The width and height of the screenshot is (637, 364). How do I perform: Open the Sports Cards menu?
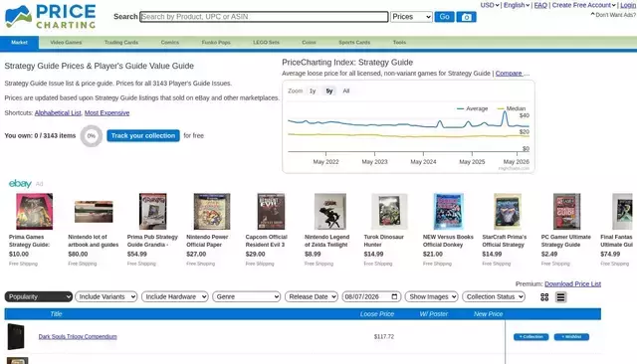coord(354,42)
